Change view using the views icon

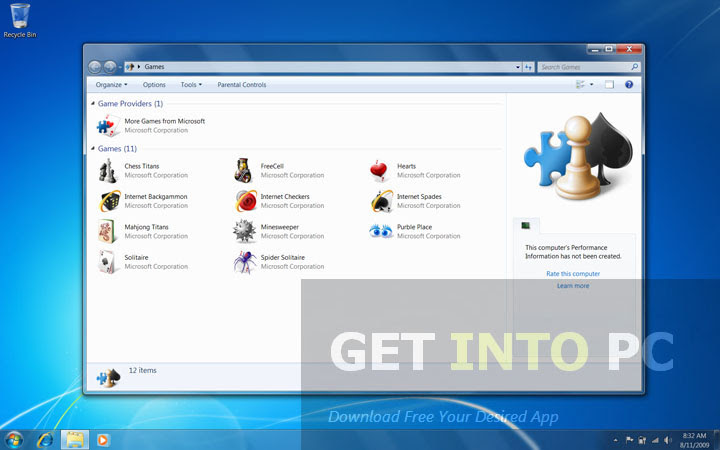(580, 84)
